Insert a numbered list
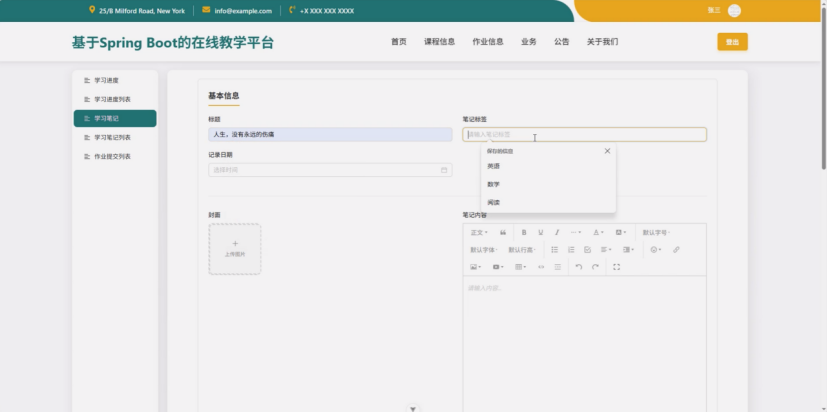Viewport: 827px width, 412px height. 571,250
